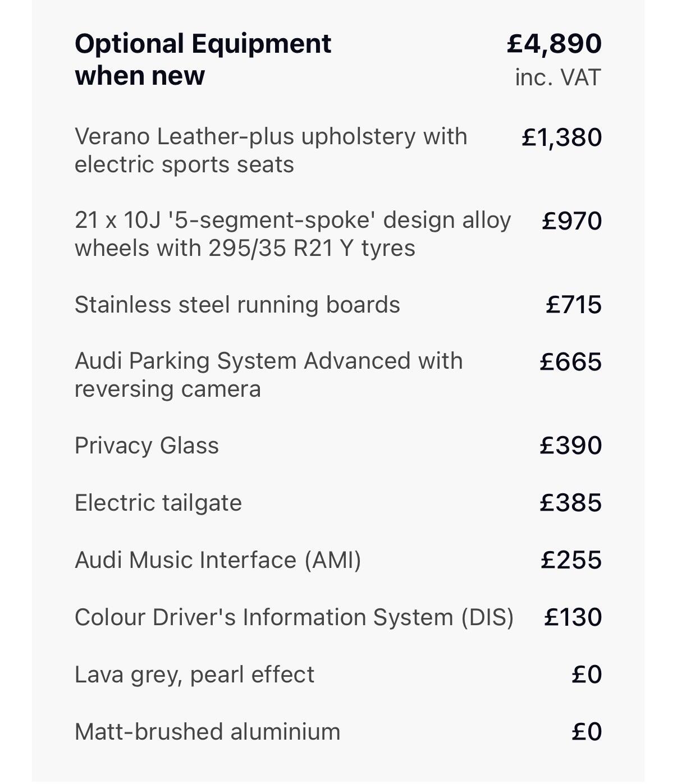Screen dimensions: 677x784
Task: Click the Optional Equipment when new heading
Action: click(203, 59)
